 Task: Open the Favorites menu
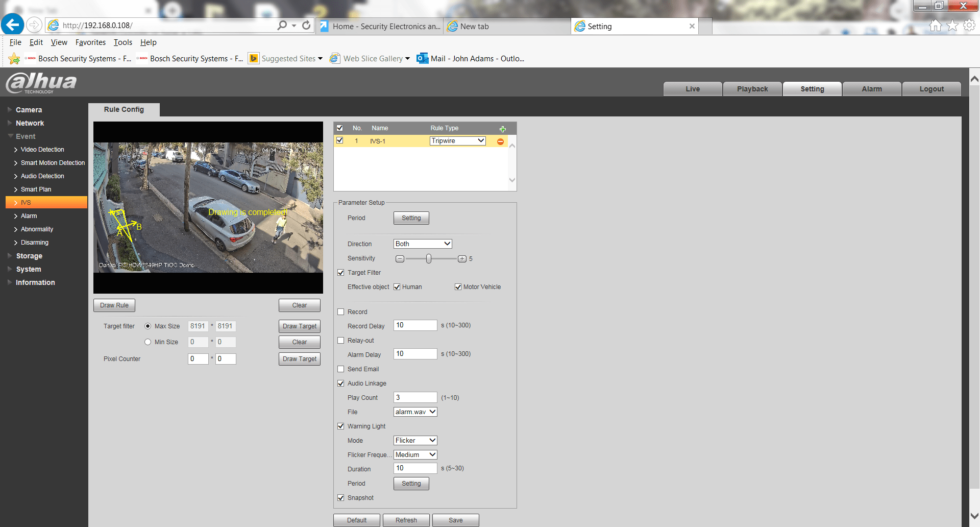pyautogui.click(x=90, y=42)
